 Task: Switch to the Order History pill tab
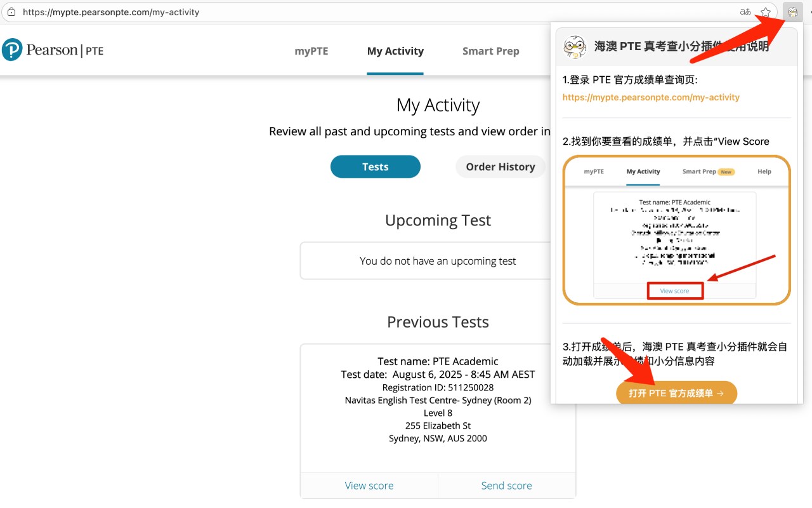(x=501, y=166)
